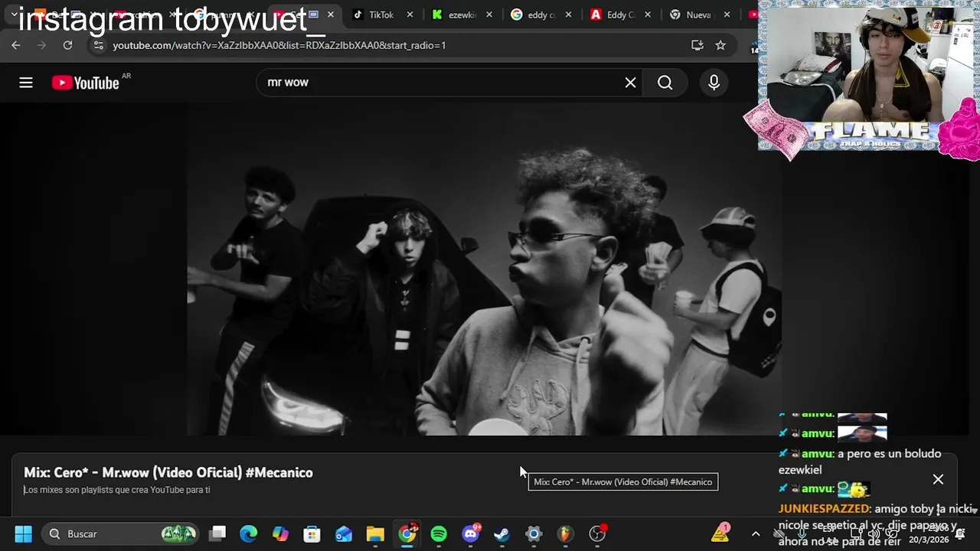Open Task View on the taskbar
The width and height of the screenshot is (980, 551).
[x=217, y=534]
